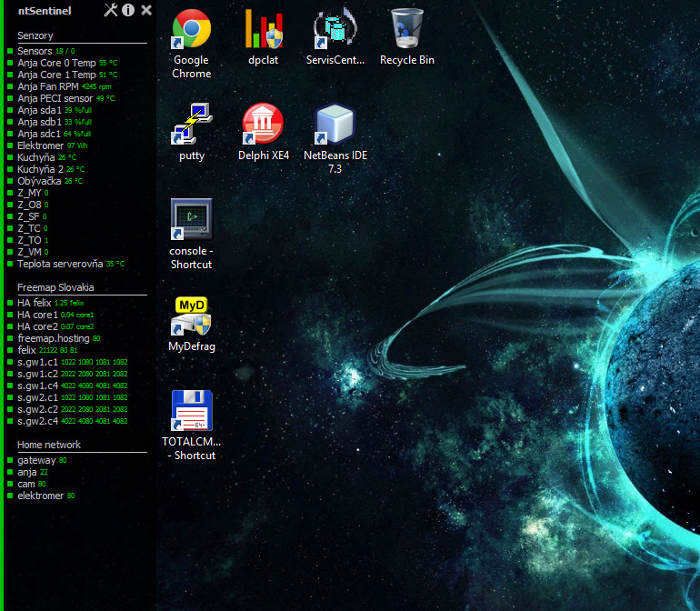Select the anja 22 row
Screen dimensions: 700x611
[27, 472]
